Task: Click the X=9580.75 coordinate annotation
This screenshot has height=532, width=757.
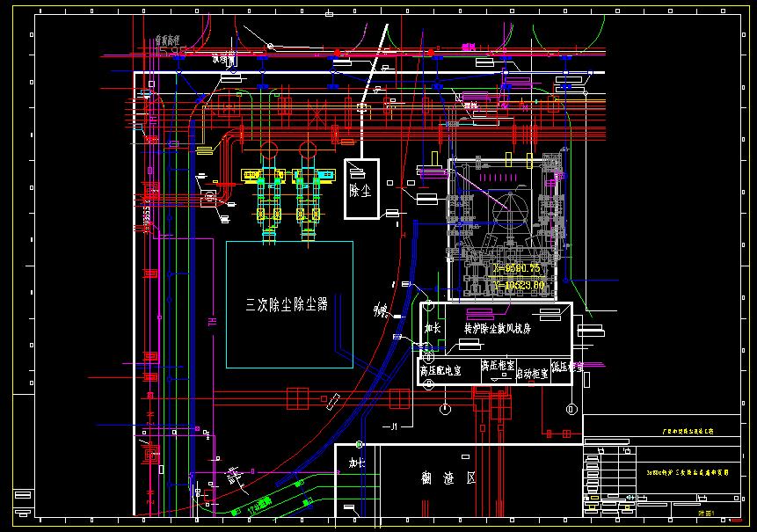Action: [517, 269]
